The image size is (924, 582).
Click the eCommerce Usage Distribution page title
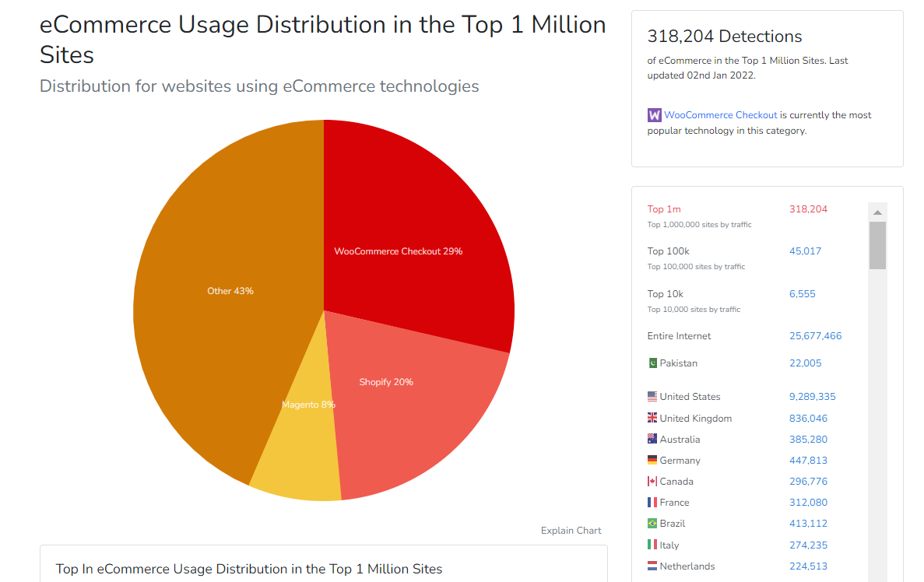click(x=323, y=40)
